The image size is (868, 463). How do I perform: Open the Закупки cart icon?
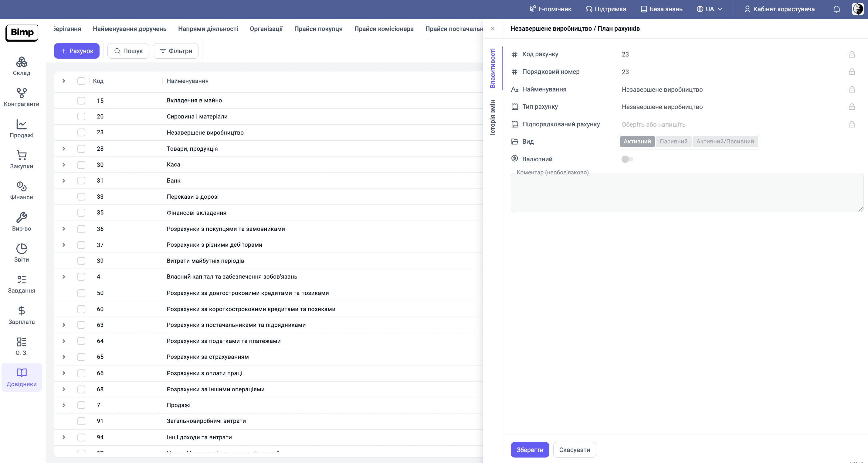click(x=22, y=156)
